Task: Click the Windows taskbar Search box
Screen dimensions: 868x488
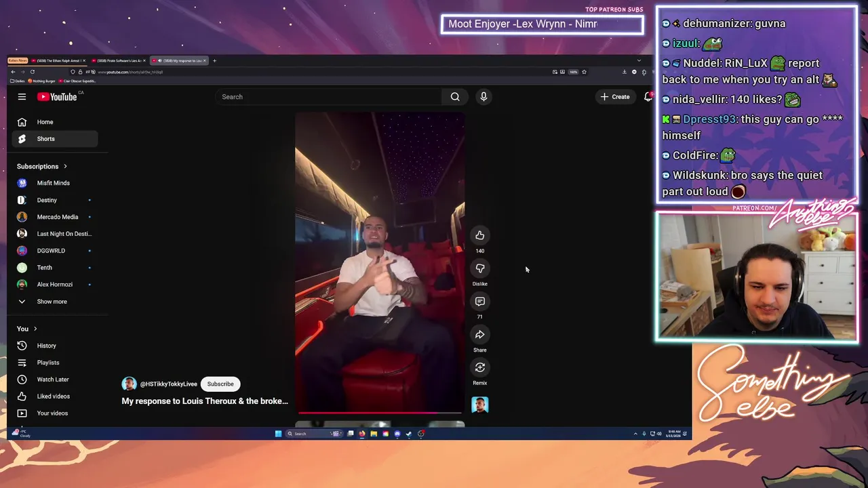Action: click(x=314, y=434)
